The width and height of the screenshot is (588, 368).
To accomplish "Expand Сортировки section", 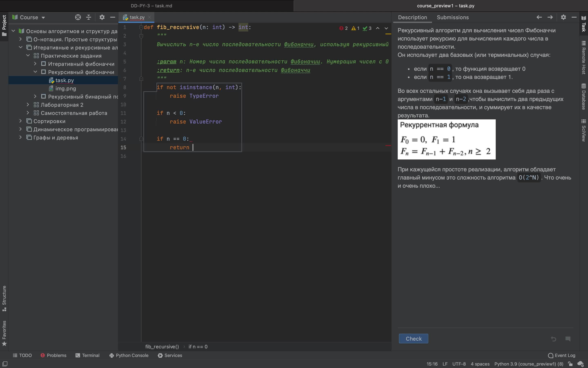I will [x=21, y=121].
